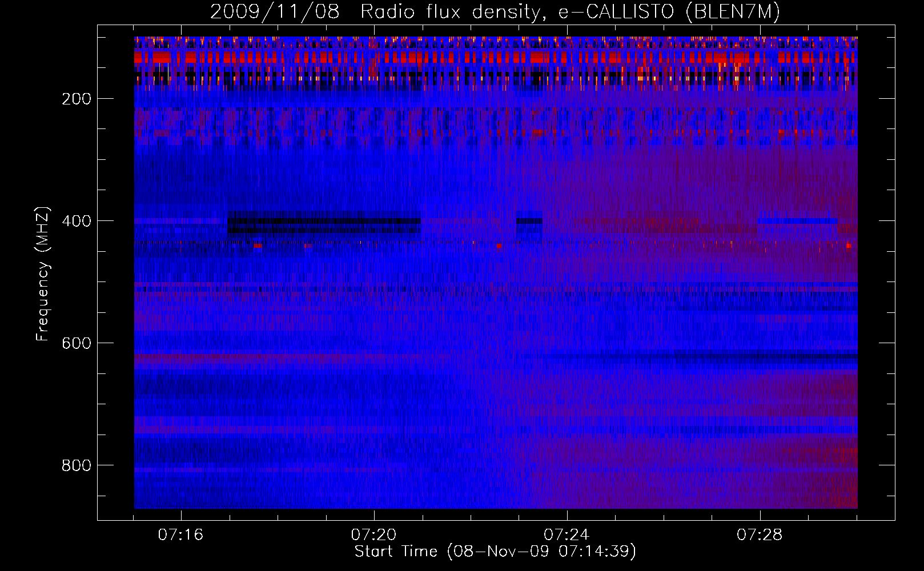Click the bright red interference band near the top of the spectrogram
924x571 pixels.
(496, 57)
